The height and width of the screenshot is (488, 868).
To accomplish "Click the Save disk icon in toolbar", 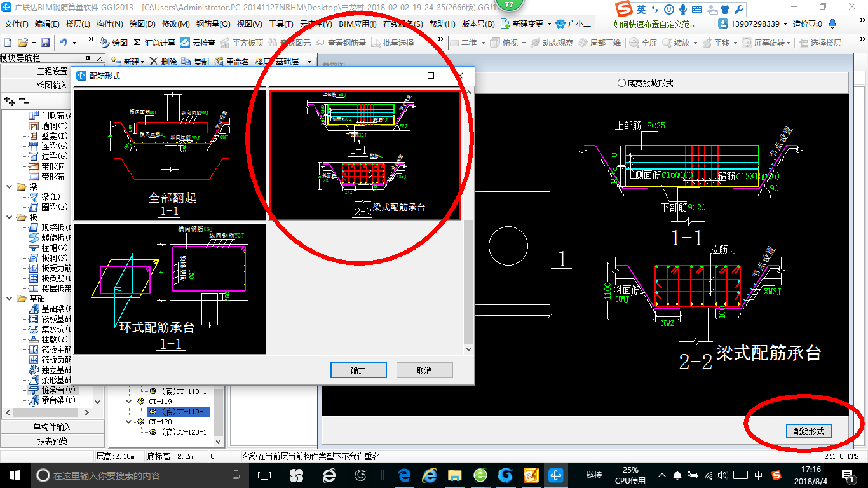I will pos(45,43).
